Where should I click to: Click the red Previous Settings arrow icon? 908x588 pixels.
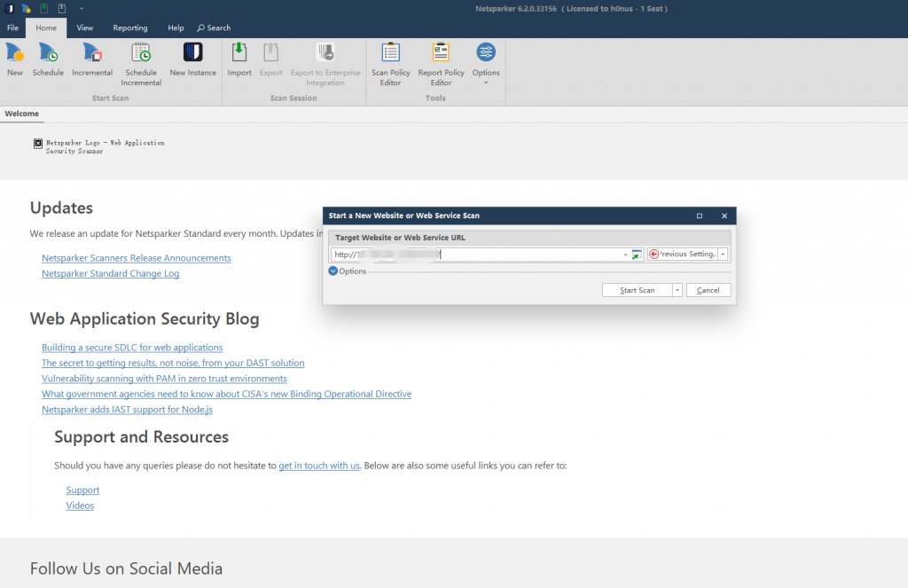tap(654, 254)
